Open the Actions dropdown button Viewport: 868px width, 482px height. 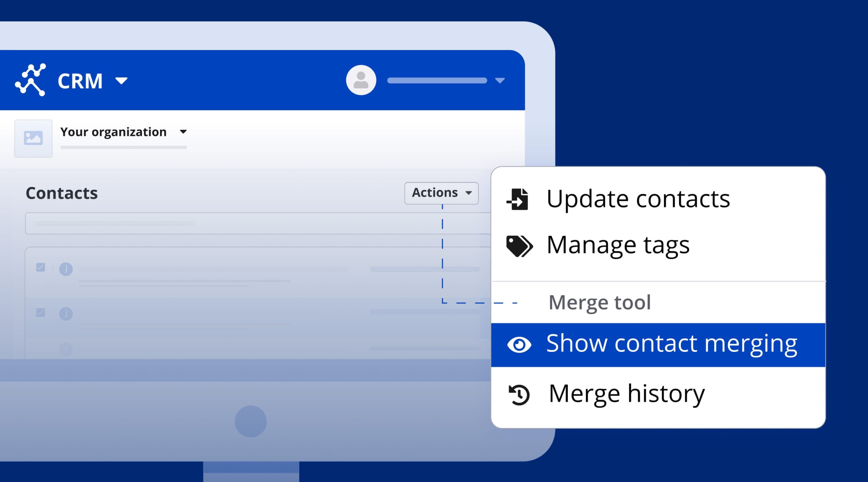click(441, 193)
